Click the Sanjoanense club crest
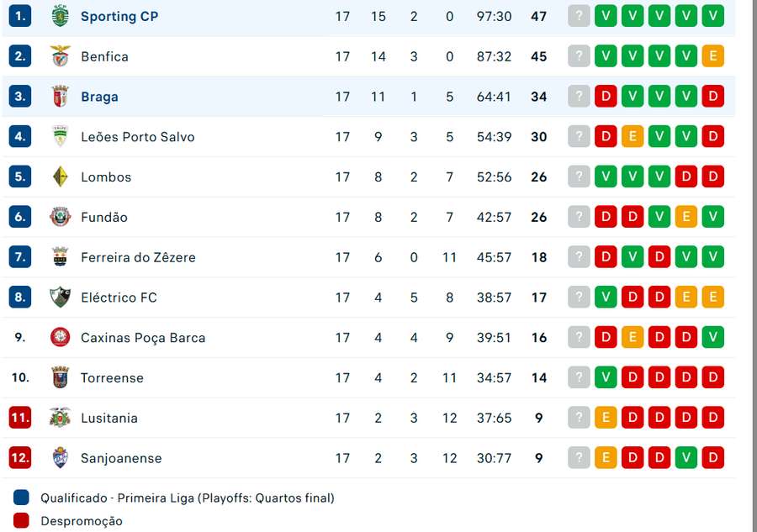 click(x=60, y=458)
